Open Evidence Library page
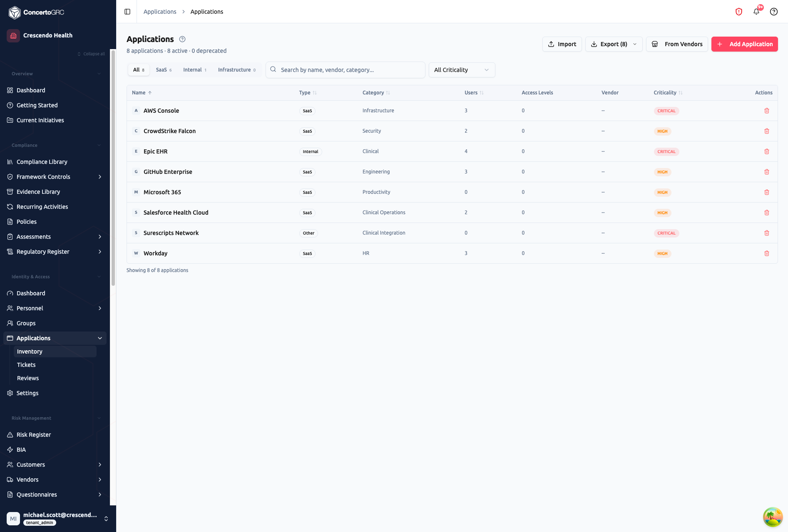Viewport: 788px width, 532px height. [x=55, y=192]
